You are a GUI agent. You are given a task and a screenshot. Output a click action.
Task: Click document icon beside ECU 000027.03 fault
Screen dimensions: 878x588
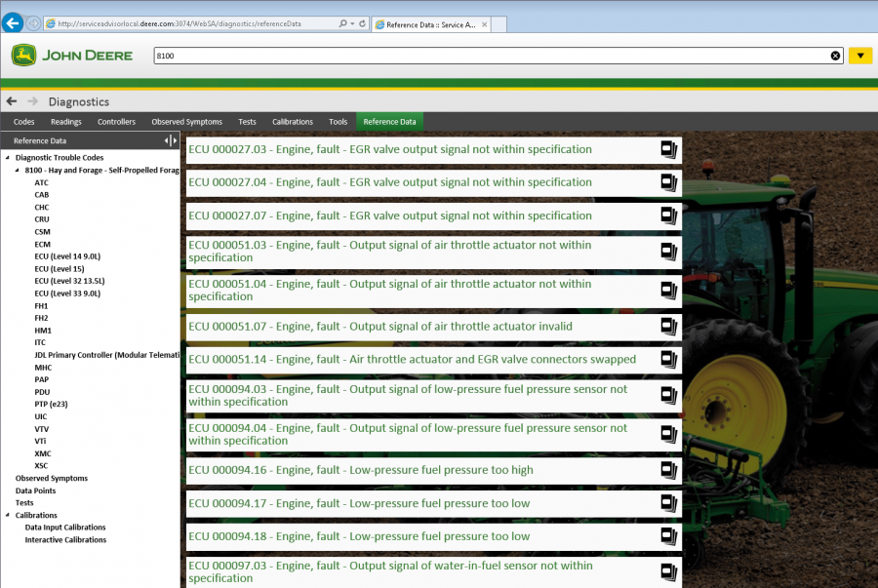(x=668, y=149)
